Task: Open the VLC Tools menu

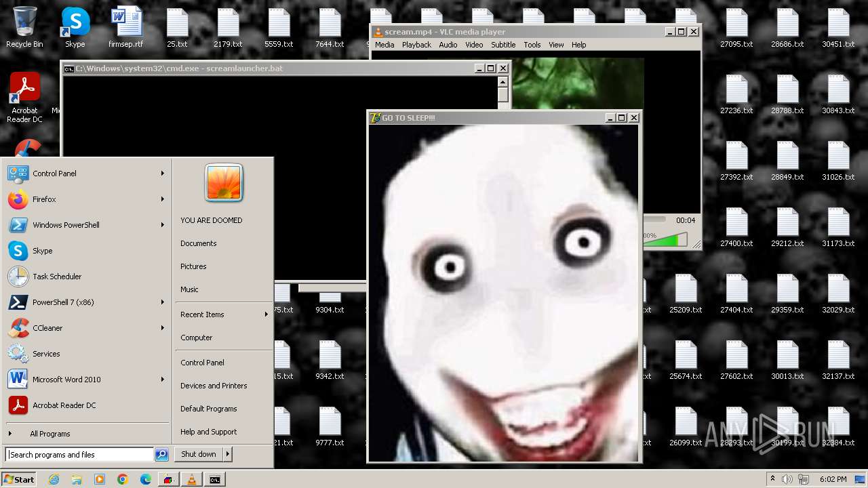Action: [x=532, y=45]
